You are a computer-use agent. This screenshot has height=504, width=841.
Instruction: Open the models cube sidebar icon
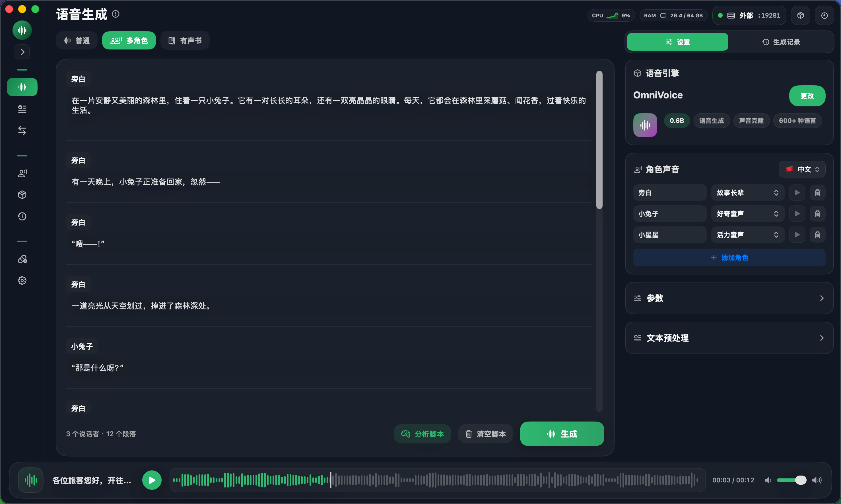click(22, 195)
